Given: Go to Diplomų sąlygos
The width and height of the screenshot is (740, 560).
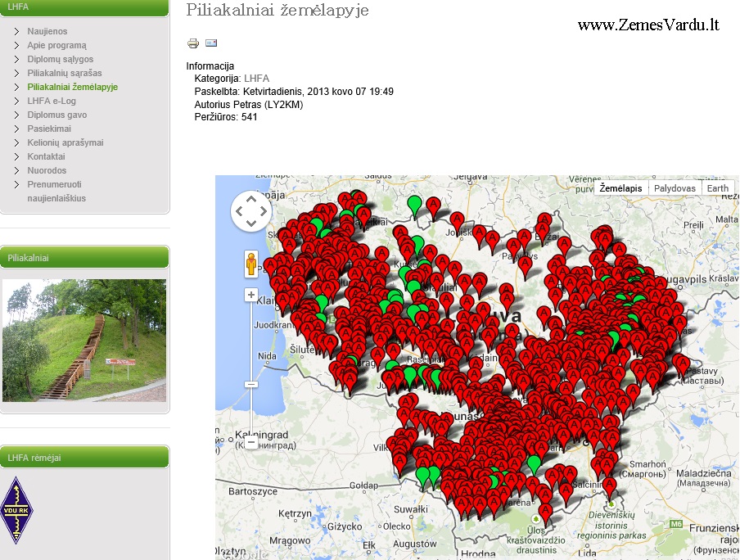Looking at the screenshot, I should click(61, 59).
